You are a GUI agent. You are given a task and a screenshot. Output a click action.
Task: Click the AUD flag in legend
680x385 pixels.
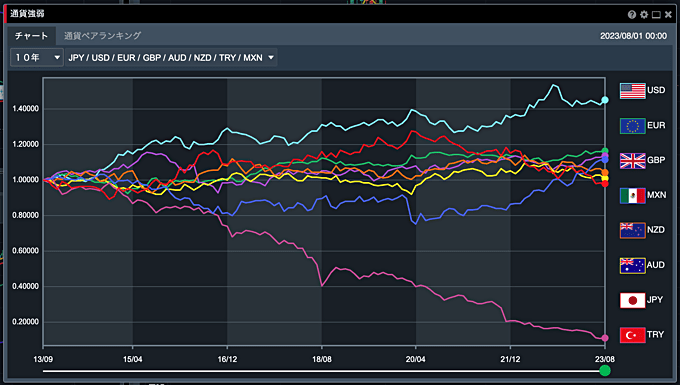632,265
